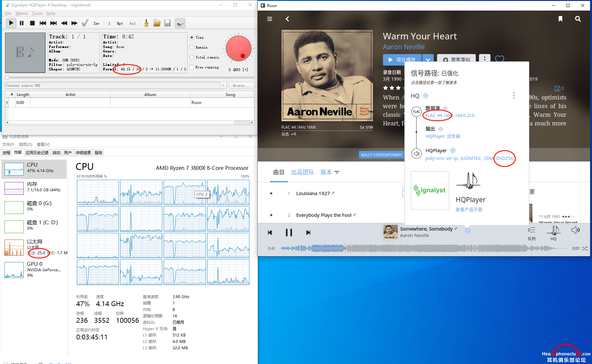Open the 查看产品手册 product manual link
Viewport: 592px width, 364px height.
(469, 210)
